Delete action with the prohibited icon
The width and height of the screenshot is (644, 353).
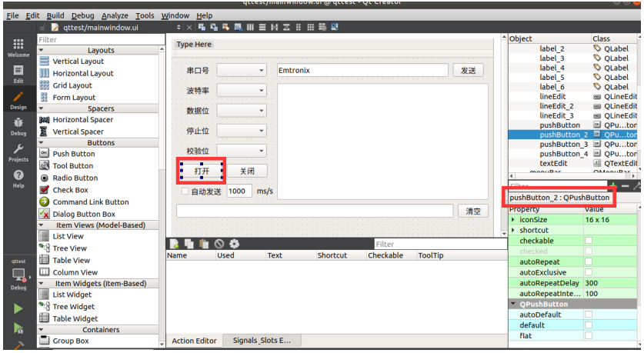coord(219,244)
